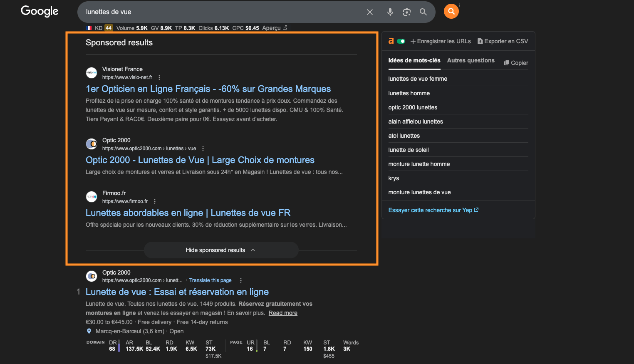Open Lunette de vue Essai et réservation result
Screen dimensions: 634x364
click(x=177, y=292)
